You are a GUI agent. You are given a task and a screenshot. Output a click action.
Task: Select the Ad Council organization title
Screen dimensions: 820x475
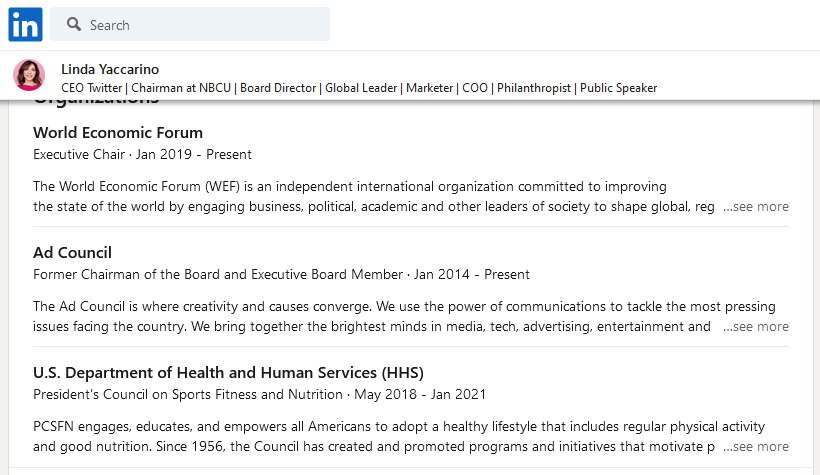coord(72,253)
